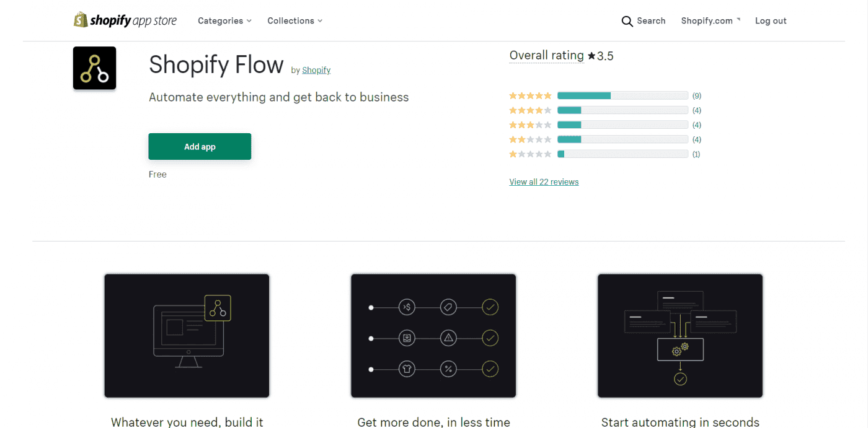Click 'Start automating in seconds' heading
Image resolution: width=868 pixels, height=428 pixels.
click(x=680, y=422)
